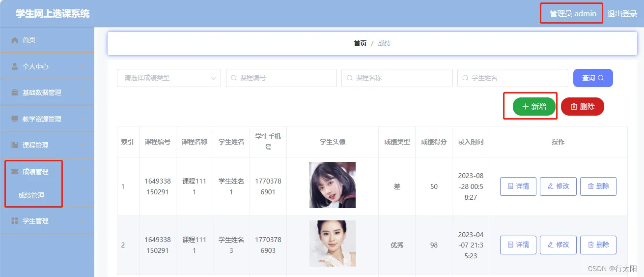Click 删除 for 学生姓名1 row
The height and width of the screenshot is (277, 644).
tap(598, 186)
